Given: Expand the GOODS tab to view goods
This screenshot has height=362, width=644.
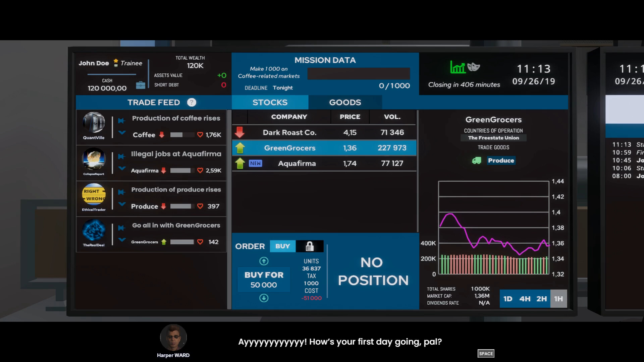Looking at the screenshot, I should 345,102.
